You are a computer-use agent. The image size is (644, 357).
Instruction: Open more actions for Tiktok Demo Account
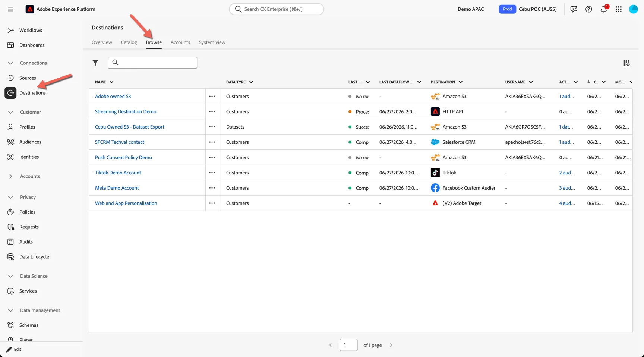pos(212,173)
